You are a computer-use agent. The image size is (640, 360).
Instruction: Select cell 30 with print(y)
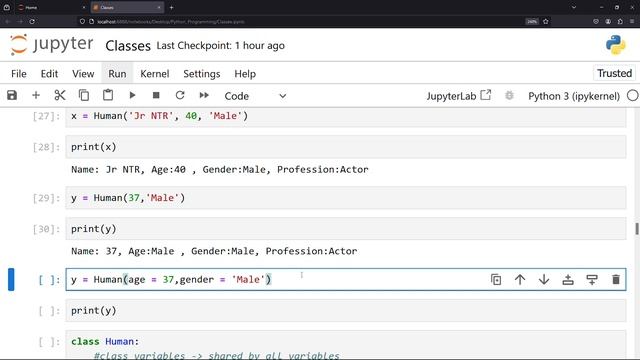click(x=346, y=229)
